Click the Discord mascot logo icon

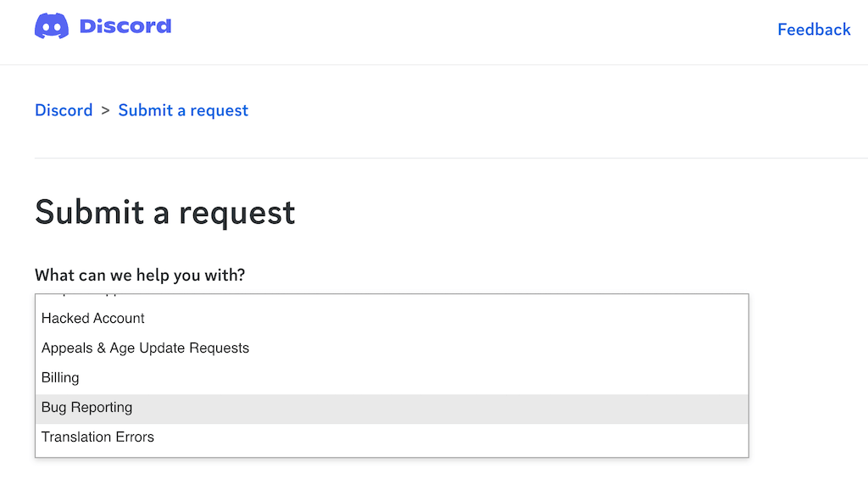tap(52, 26)
